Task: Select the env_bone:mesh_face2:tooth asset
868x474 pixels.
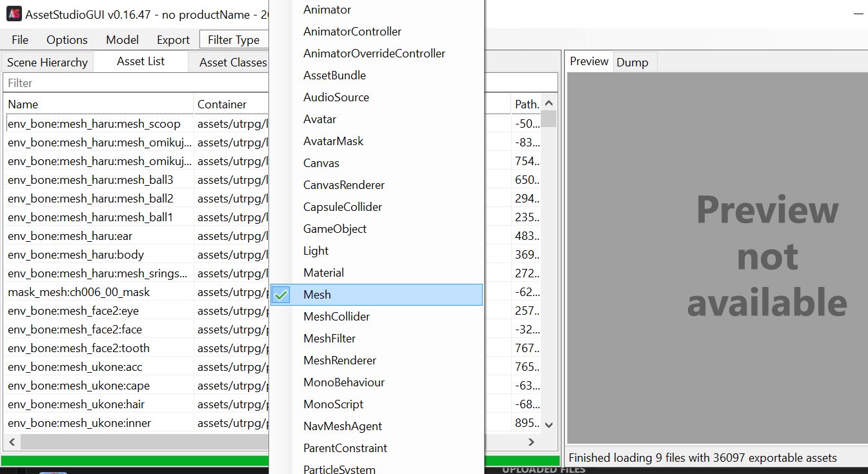Action: pyautogui.click(x=79, y=348)
